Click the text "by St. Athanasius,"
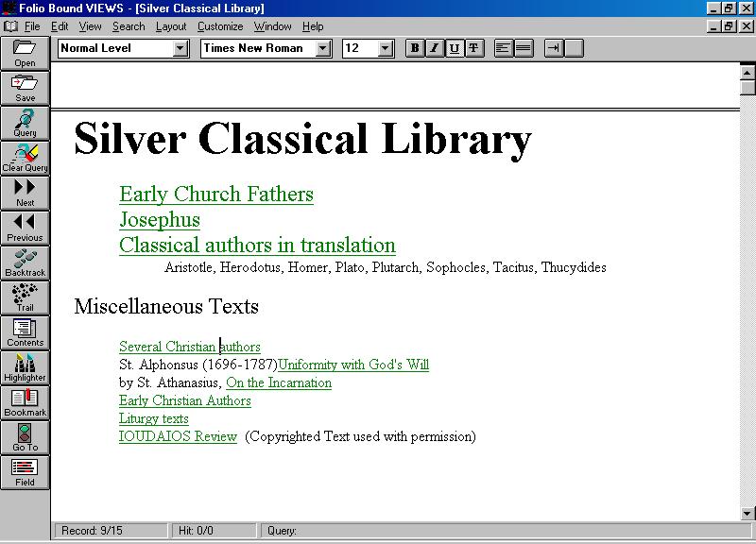The width and height of the screenshot is (756, 544). [171, 382]
